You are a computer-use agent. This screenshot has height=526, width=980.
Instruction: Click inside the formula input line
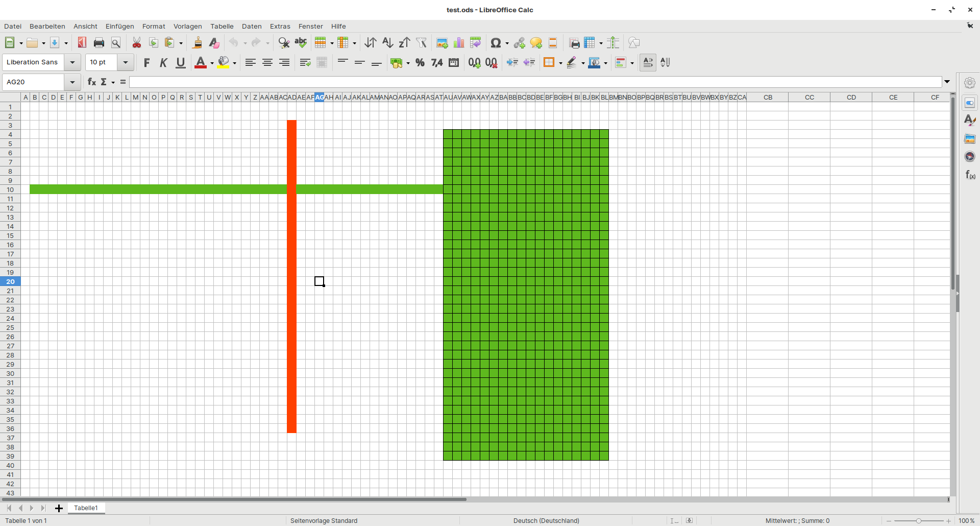tap(535, 82)
